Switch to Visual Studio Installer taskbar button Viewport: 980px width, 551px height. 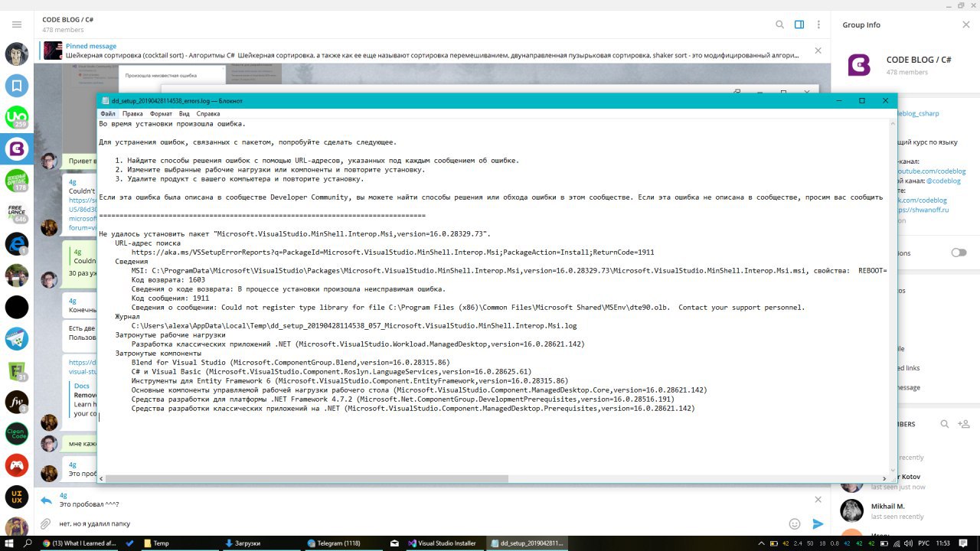pyautogui.click(x=443, y=543)
